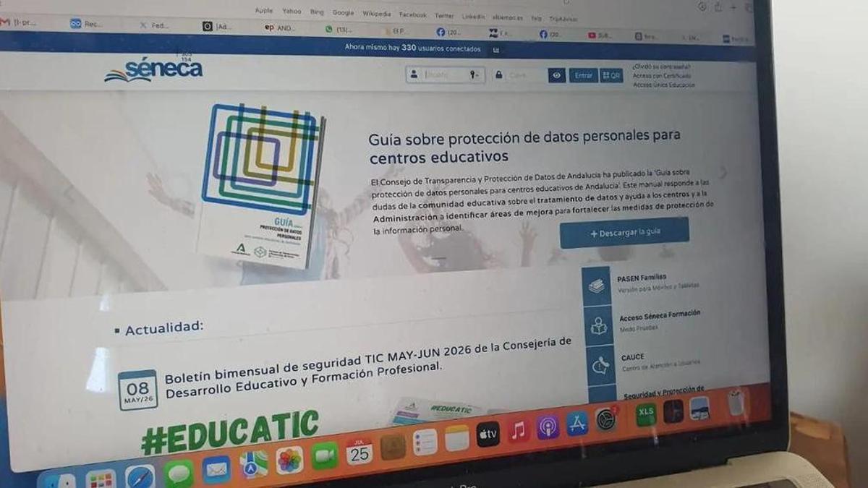Open Reminders from the dock
The height and width of the screenshot is (488, 868).
click(425, 442)
